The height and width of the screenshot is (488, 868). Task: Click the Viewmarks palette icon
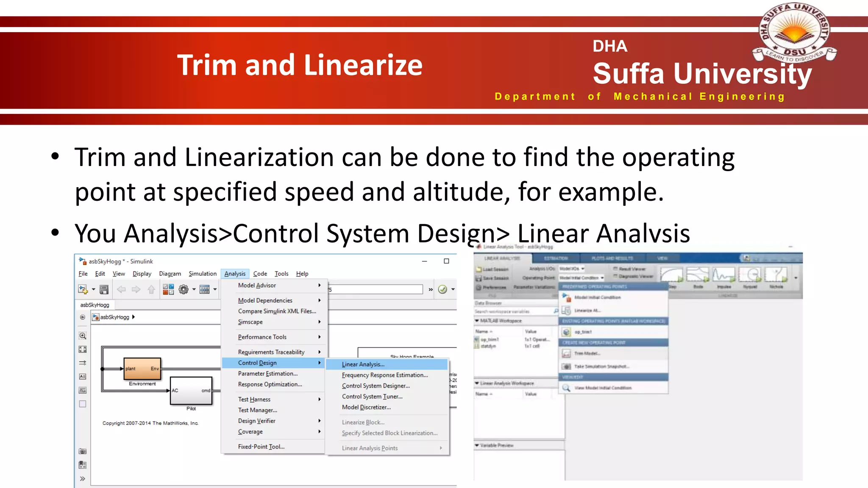83,465
